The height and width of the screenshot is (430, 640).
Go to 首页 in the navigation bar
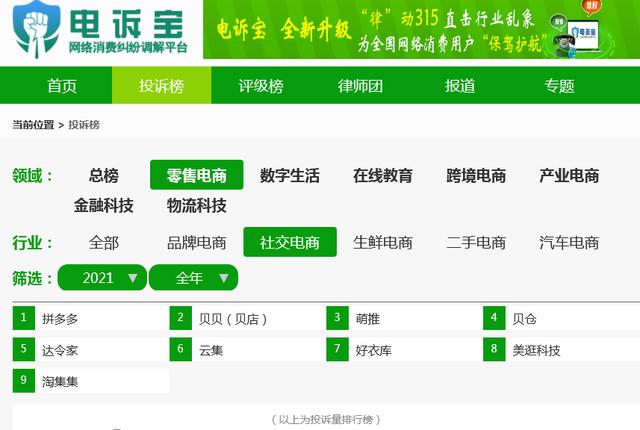[62, 86]
